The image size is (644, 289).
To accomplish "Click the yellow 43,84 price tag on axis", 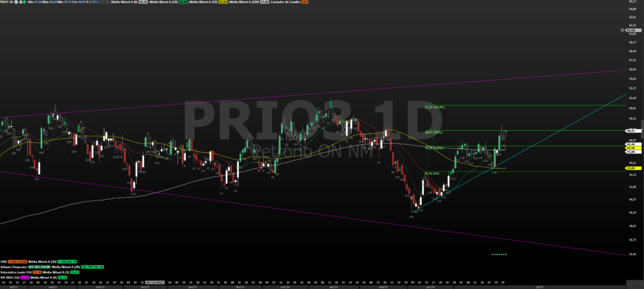I will coord(629,168).
